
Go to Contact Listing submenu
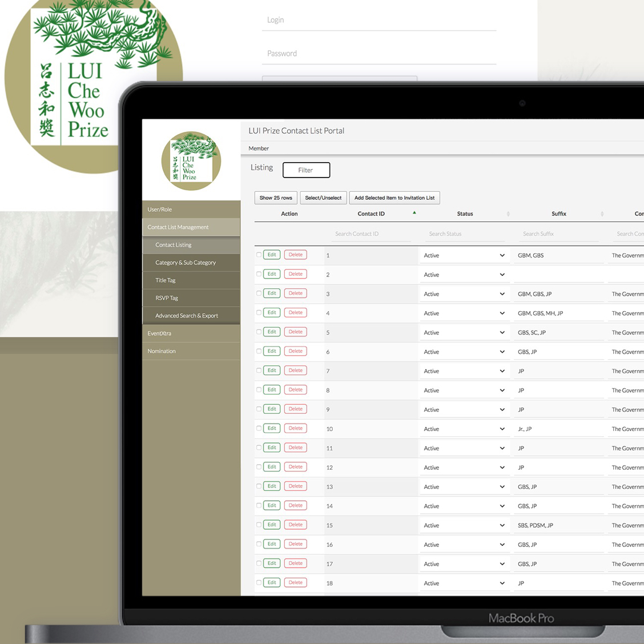click(191, 245)
